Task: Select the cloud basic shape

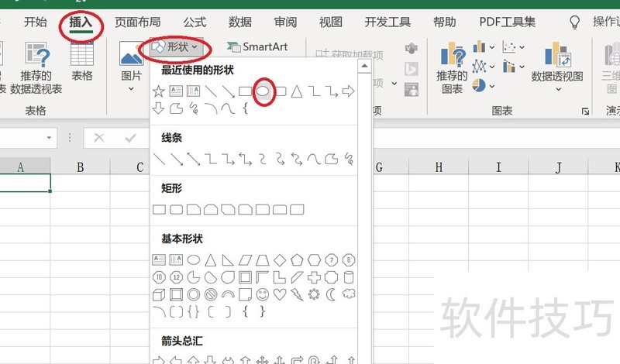Action: (x=349, y=294)
